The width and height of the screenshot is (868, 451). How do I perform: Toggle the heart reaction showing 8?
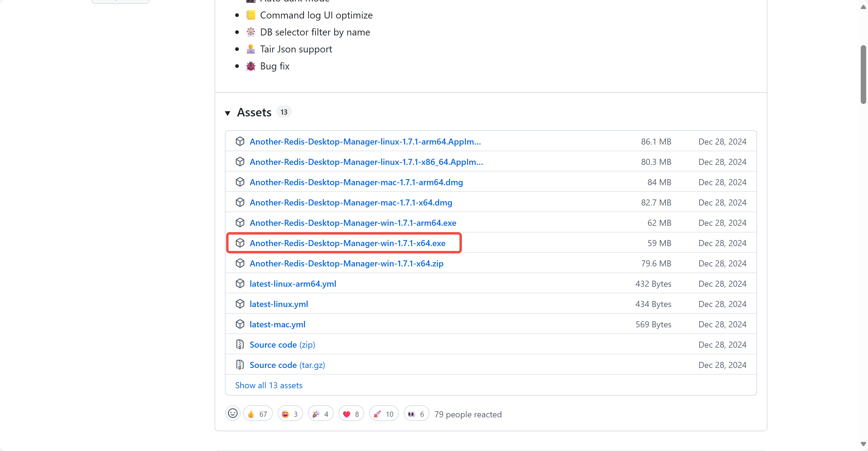pyautogui.click(x=351, y=413)
